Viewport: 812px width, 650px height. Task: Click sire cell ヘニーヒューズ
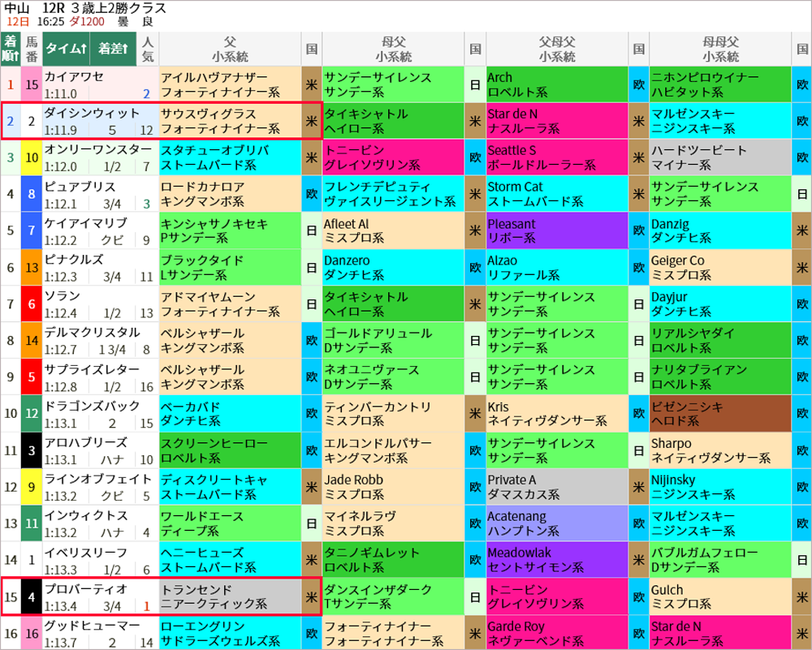(x=230, y=560)
